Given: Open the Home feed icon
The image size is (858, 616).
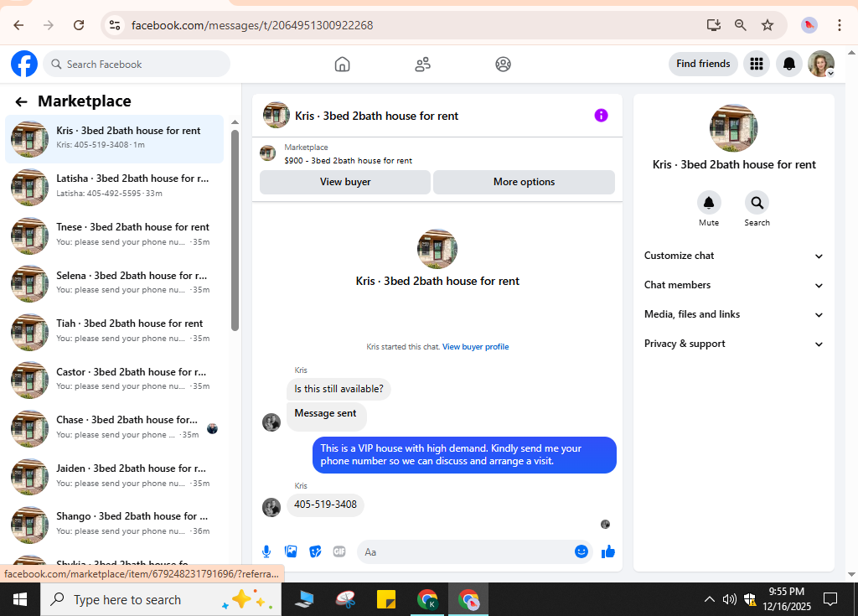Looking at the screenshot, I should (x=342, y=64).
